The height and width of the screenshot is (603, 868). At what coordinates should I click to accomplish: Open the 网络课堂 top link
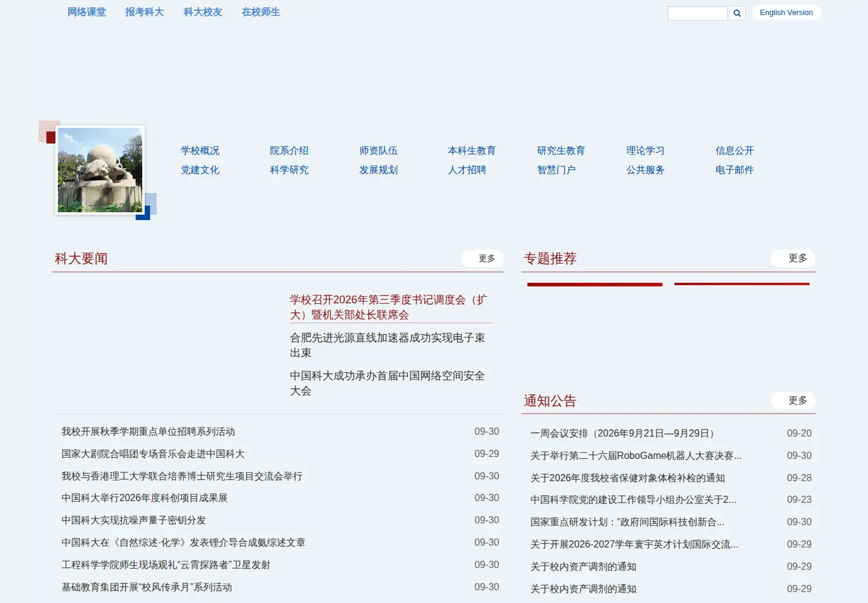[87, 12]
